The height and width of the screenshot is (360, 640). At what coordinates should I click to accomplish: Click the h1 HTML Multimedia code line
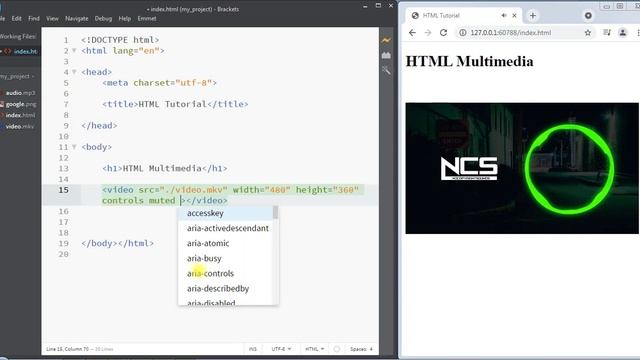pyautogui.click(x=164, y=168)
